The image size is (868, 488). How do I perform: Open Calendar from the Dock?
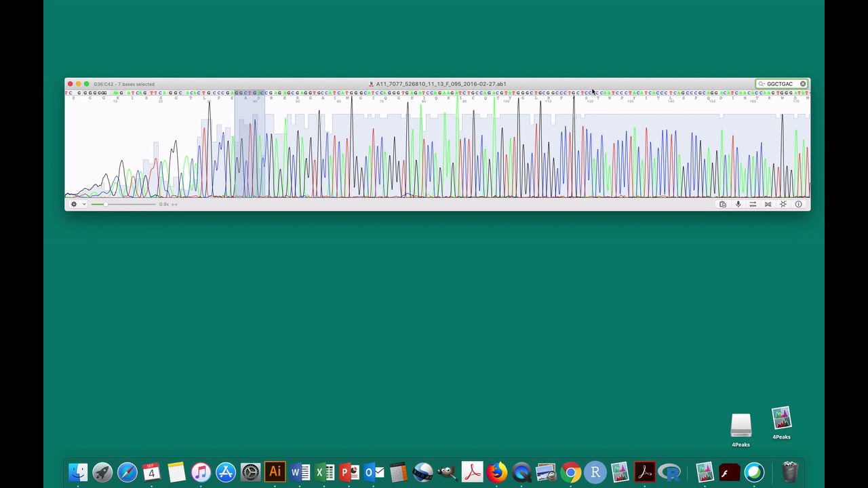[151, 472]
